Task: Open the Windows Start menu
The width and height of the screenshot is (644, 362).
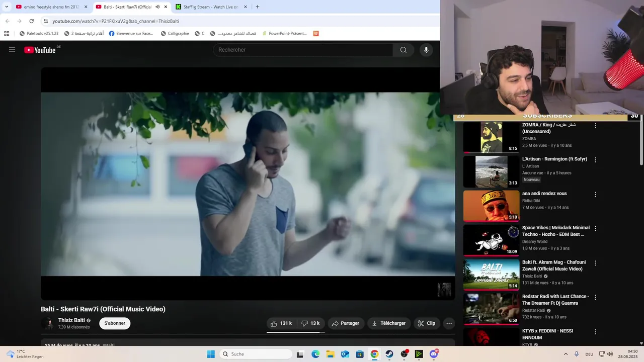Action: [211, 354]
